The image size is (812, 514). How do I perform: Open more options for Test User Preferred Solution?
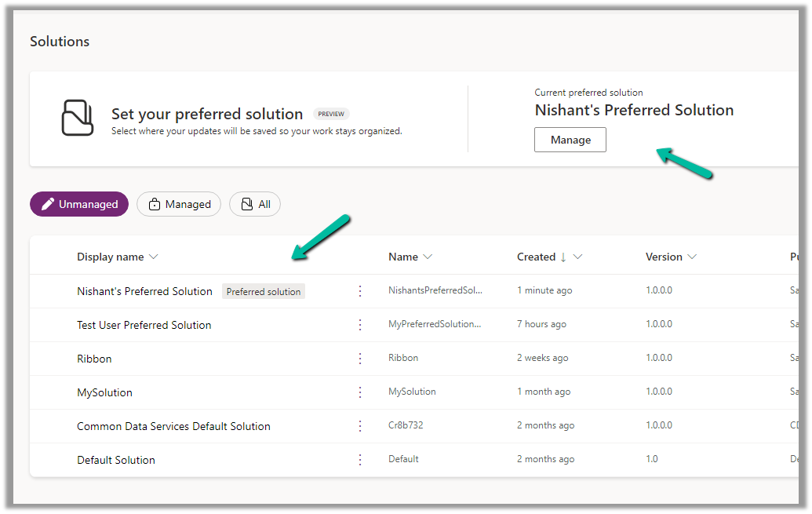click(360, 325)
